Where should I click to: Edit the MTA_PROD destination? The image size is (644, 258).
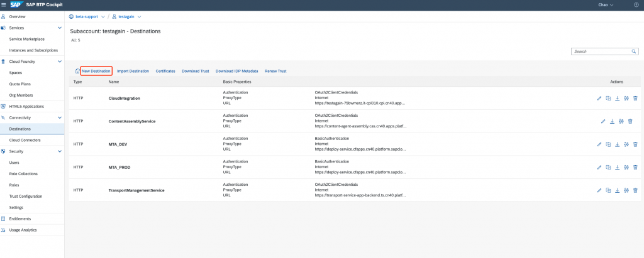coord(599,167)
